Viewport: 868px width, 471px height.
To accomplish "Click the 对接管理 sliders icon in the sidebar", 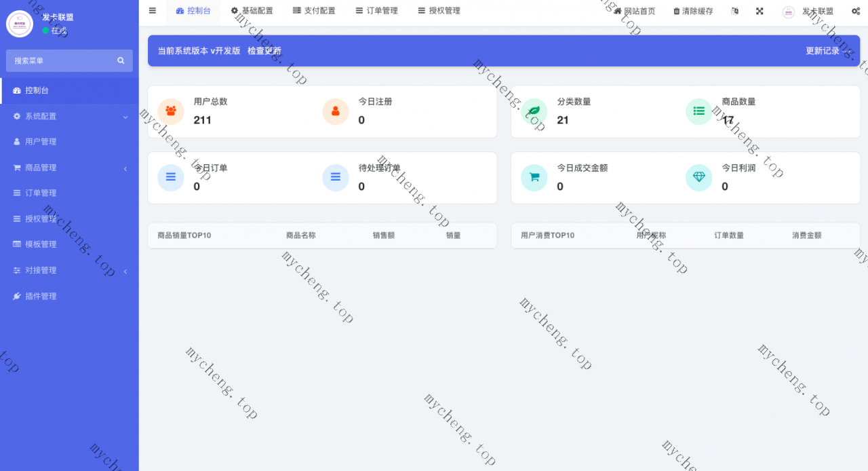I will coord(17,270).
